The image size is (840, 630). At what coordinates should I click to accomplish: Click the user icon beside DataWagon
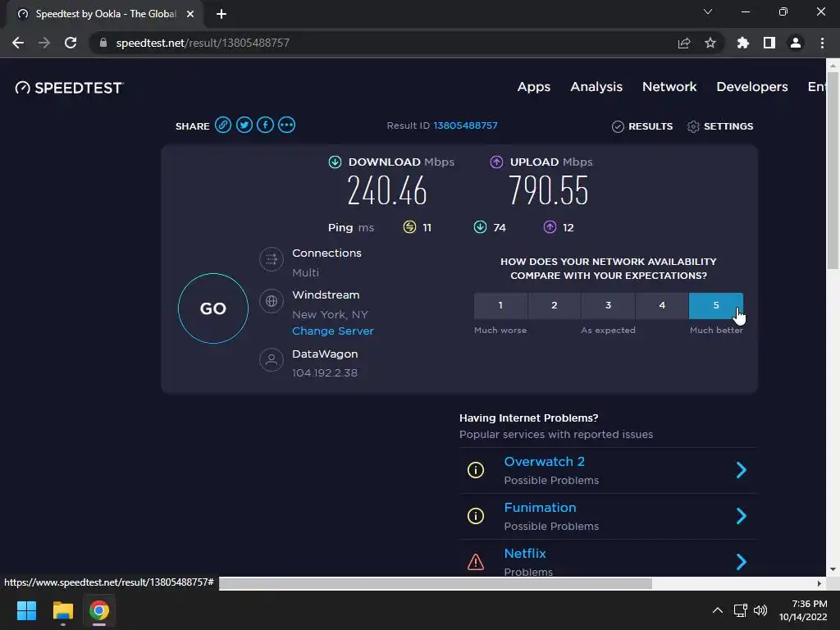point(272,359)
